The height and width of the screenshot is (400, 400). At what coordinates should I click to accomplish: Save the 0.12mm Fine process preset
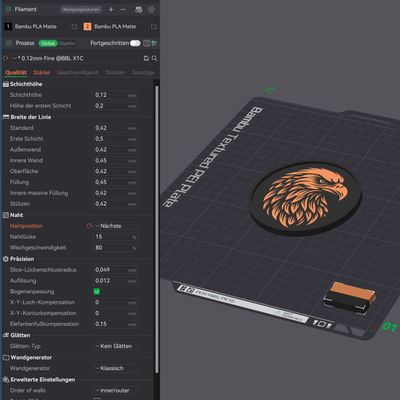pyautogui.click(x=146, y=58)
